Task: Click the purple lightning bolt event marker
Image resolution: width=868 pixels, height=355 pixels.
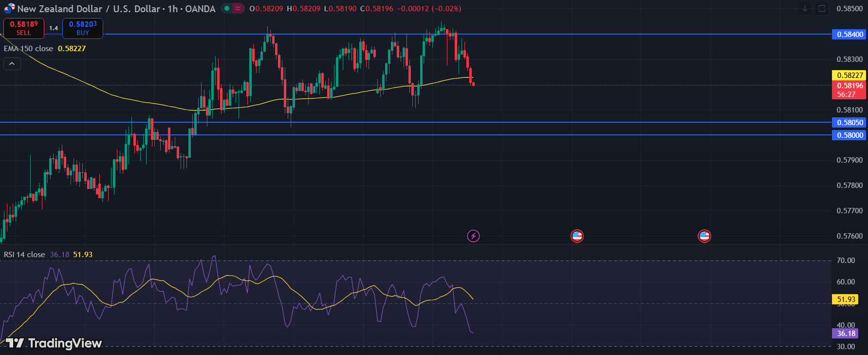Action: pyautogui.click(x=473, y=236)
